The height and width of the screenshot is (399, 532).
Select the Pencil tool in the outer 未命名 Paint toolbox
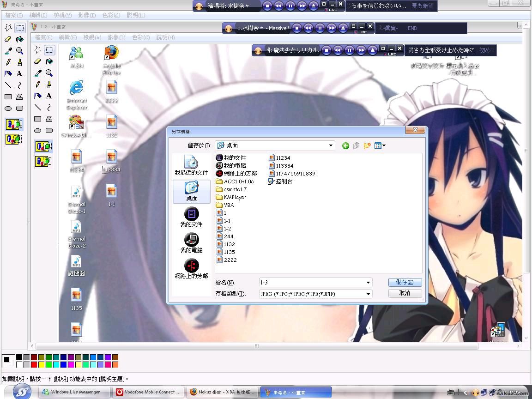8,62
